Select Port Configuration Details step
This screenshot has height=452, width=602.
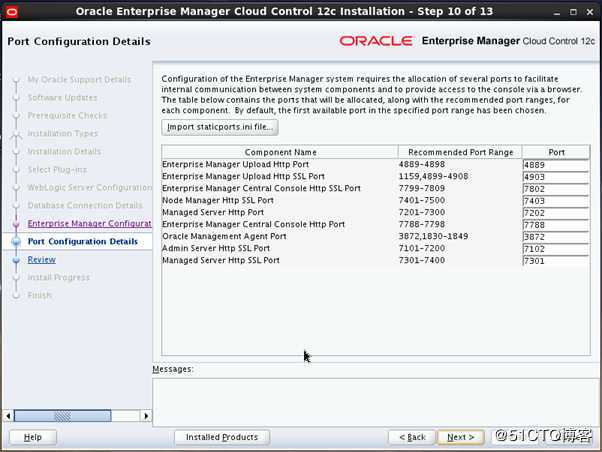coord(83,242)
